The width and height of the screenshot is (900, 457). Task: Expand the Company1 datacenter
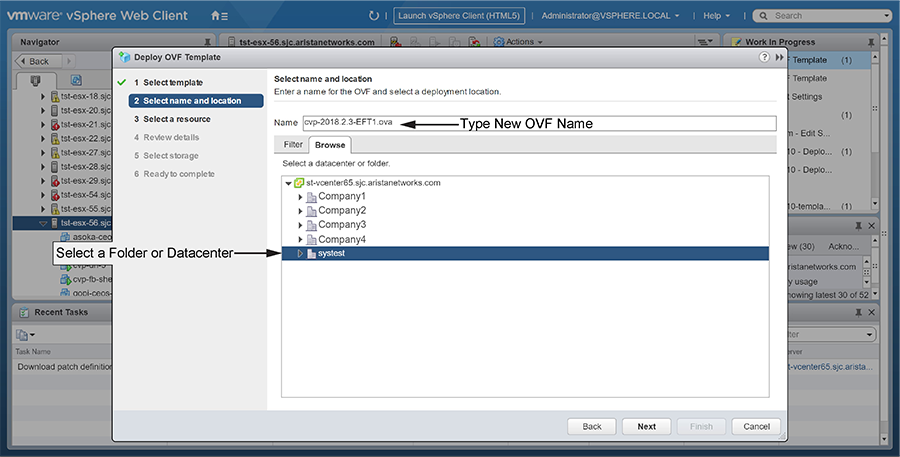pos(300,197)
